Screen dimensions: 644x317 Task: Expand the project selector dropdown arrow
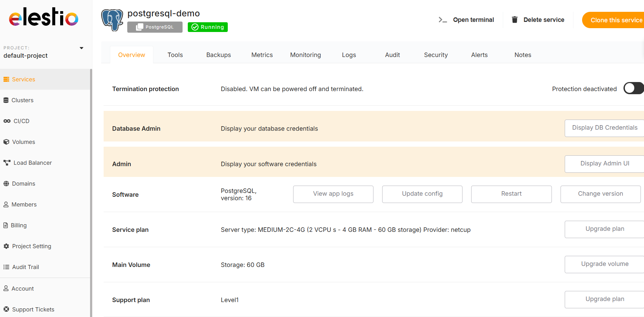[81, 48]
